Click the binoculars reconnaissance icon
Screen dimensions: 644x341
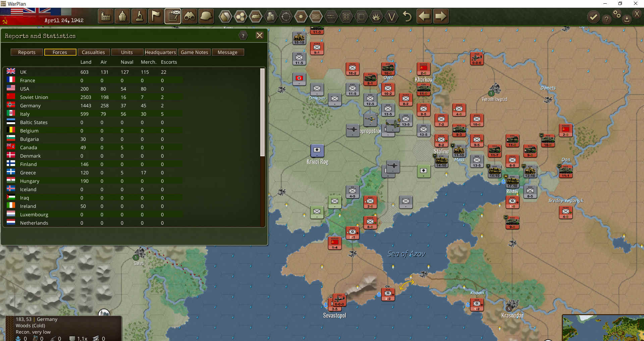pyautogui.click(x=190, y=16)
